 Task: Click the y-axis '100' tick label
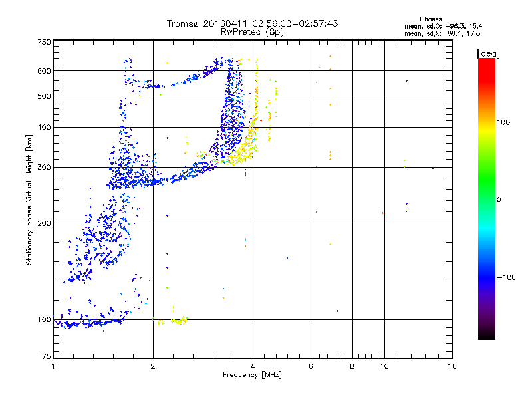tap(44, 320)
